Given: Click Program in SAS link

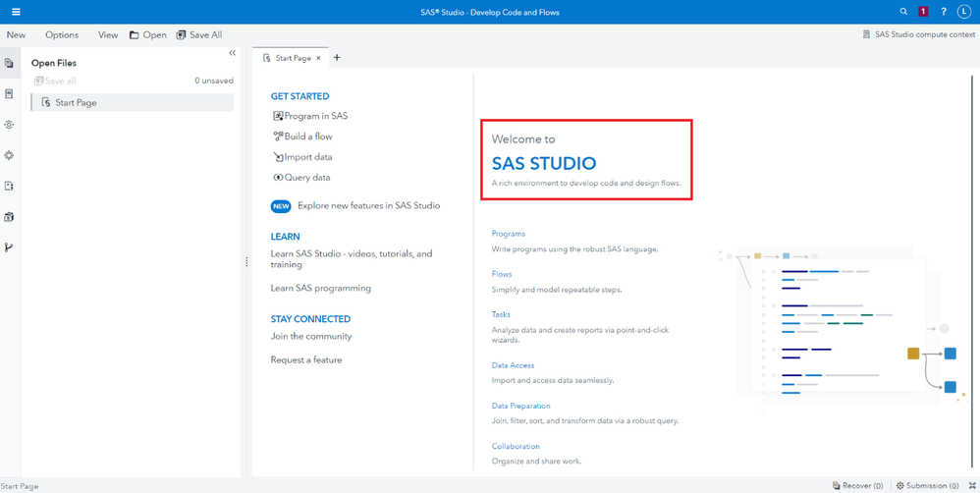Looking at the screenshot, I should point(310,116).
